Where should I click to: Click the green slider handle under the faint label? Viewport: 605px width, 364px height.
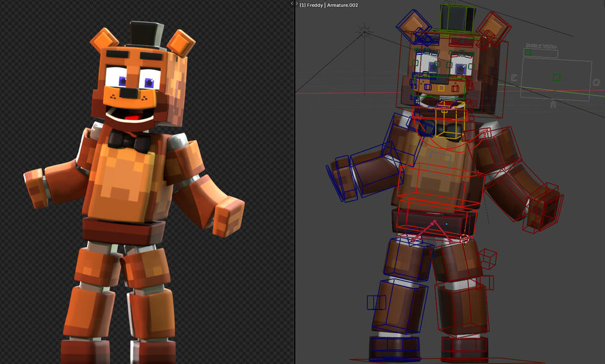[528, 52]
